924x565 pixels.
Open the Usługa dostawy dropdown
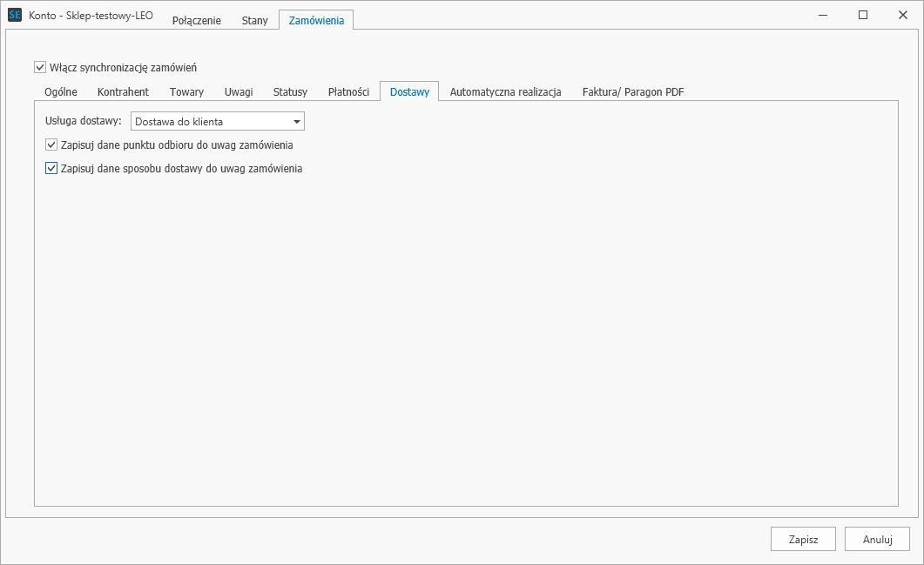(218, 121)
